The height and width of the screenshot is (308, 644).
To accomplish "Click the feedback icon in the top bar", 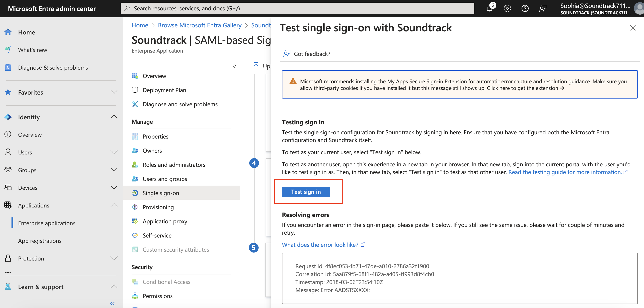I will [543, 8].
